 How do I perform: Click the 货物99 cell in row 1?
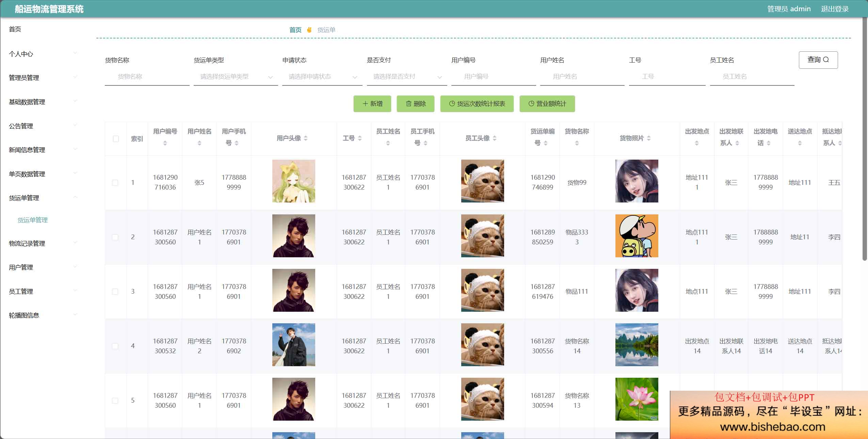tap(577, 183)
